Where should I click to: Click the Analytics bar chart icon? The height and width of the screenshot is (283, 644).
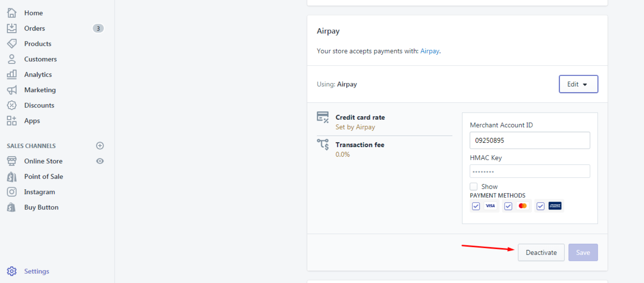[12, 74]
